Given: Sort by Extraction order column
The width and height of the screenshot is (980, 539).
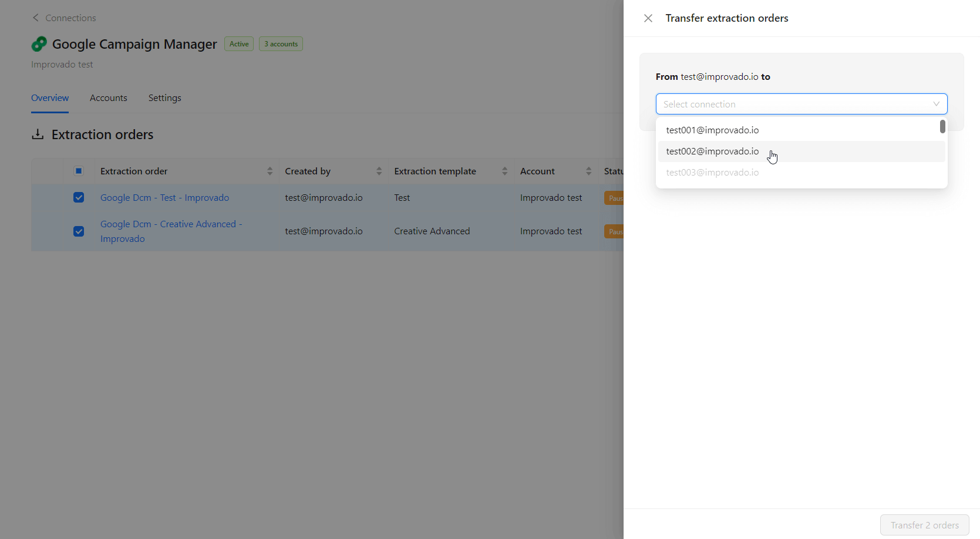Looking at the screenshot, I should click(270, 171).
